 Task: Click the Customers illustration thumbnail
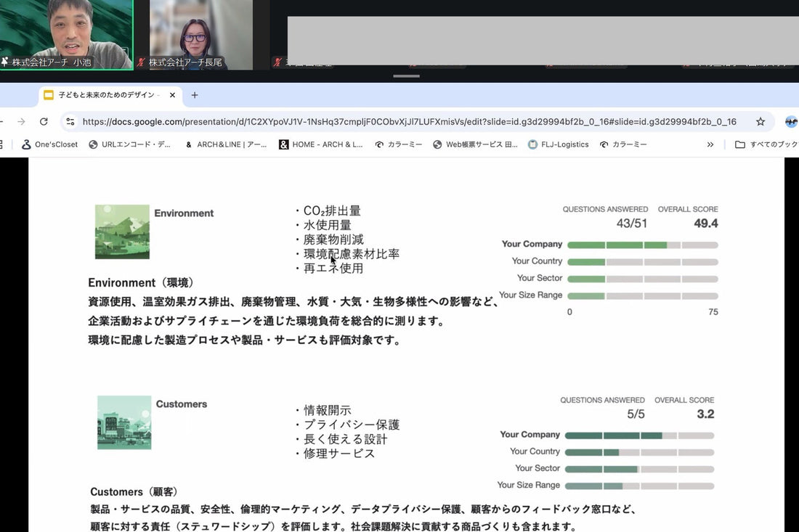click(124, 422)
